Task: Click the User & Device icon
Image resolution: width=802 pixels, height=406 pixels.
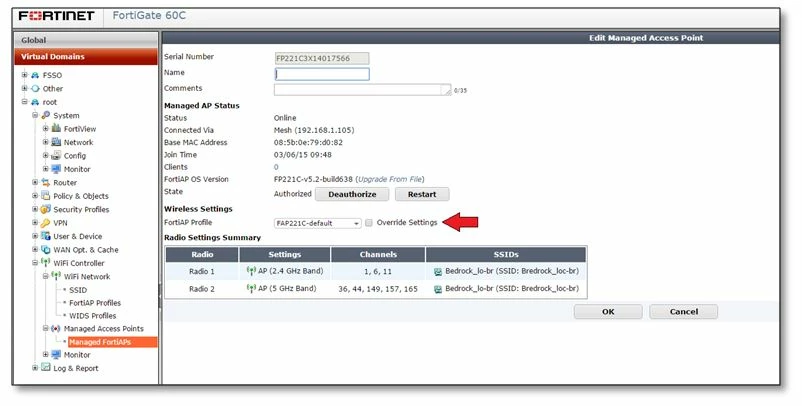Action: (x=46, y=236)
